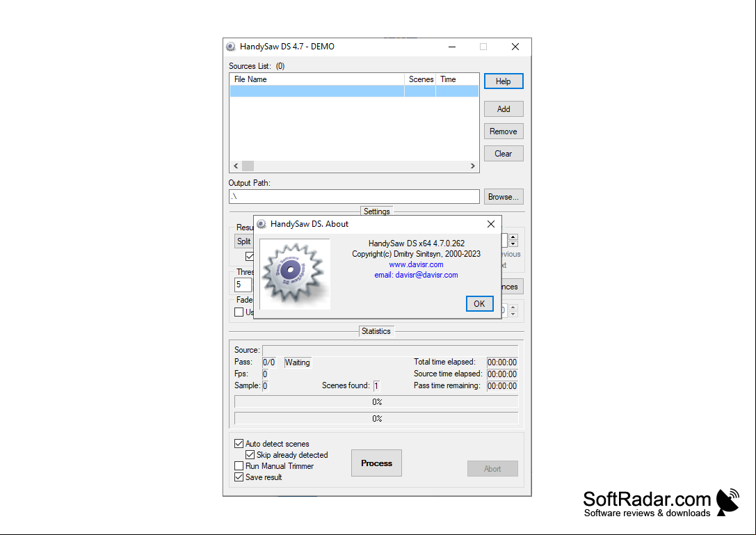Click the version text HandySaw DS x64 4.7.0.262
The height and width of the screenshot is (535, 756).
[x=417, y=243]
